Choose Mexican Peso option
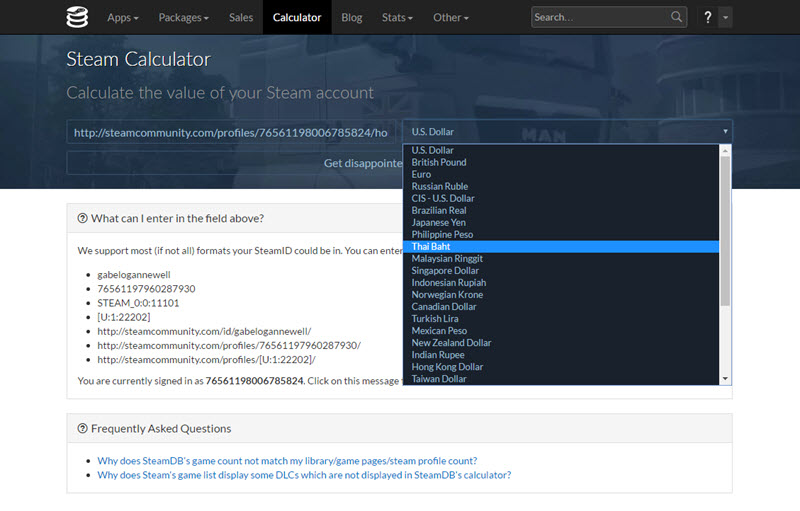 click(561, 330)
